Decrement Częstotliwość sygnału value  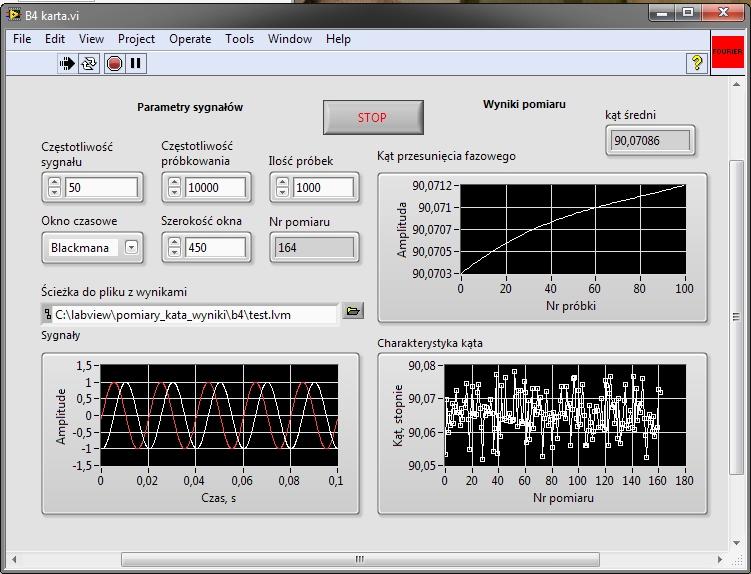tap(55, 192)
